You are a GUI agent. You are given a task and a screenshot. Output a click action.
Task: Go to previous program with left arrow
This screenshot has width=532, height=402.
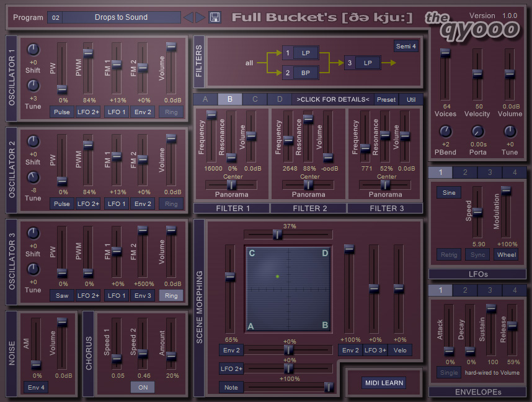pos(188,17)
